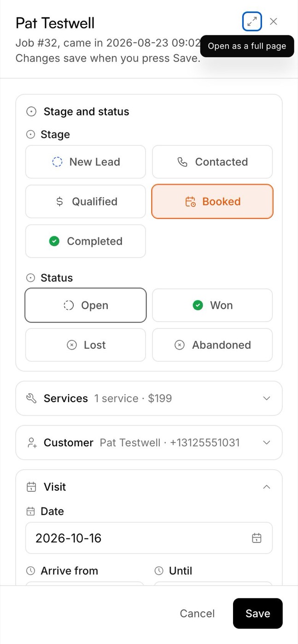Click the clock icon beside Arrive from
This screenshot has width=298, height=644.
[x=30, y=571]
